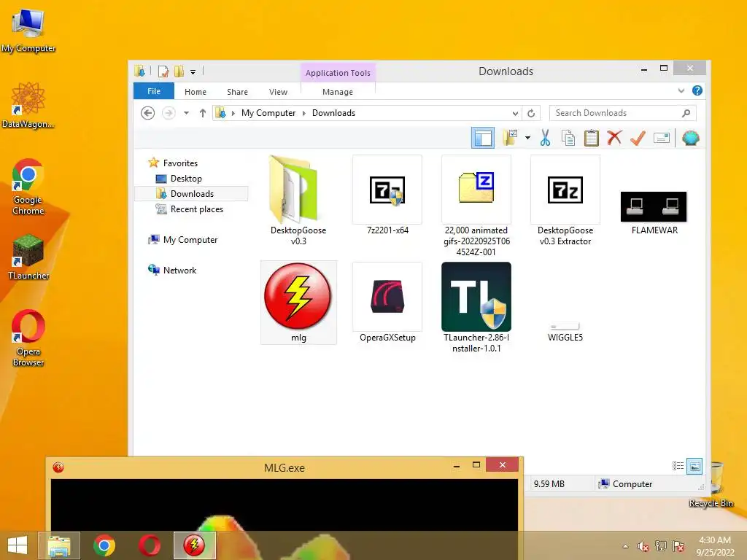Click My Computer in the address bar
Image resolution: width=747 pixels, height=560 pixels.
pos(268,113)
